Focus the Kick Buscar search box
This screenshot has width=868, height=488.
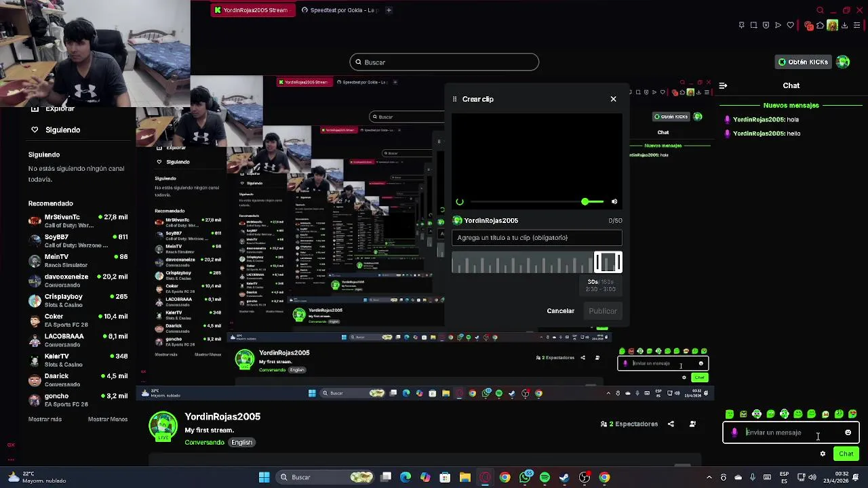[x=444, y=62]
